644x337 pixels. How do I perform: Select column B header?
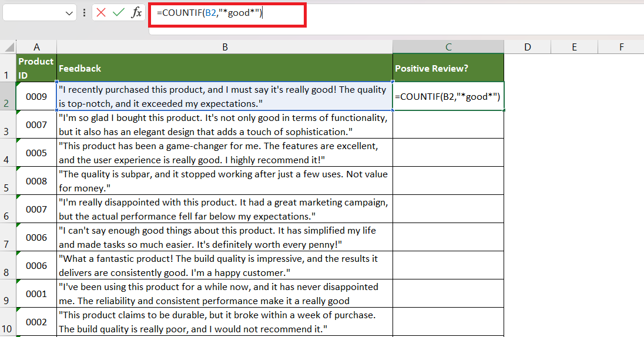pyautogui.click(x=224, y=47)
